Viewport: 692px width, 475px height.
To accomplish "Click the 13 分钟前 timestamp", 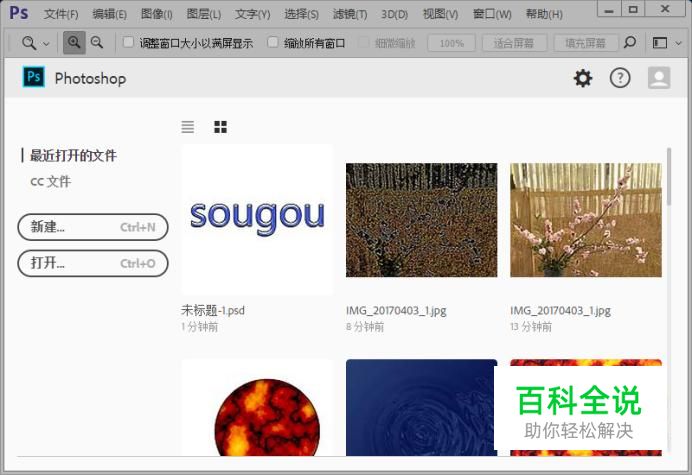I will coord(531,327).
